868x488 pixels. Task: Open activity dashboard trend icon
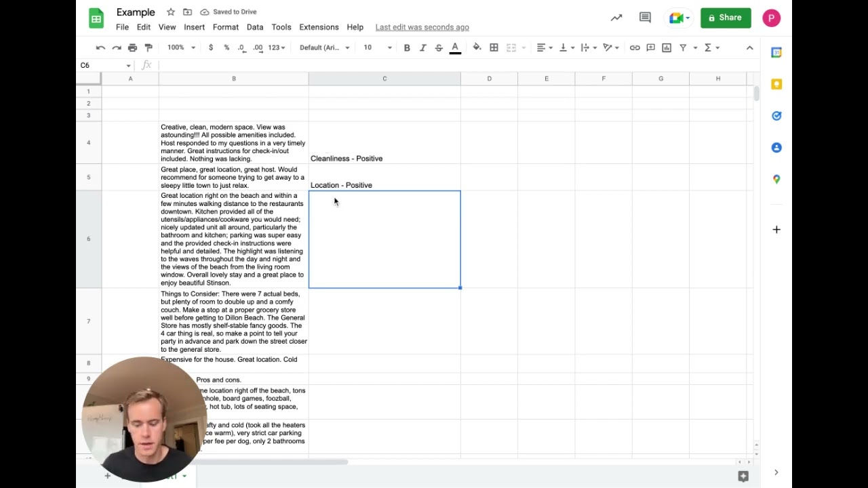click(616, 18)
